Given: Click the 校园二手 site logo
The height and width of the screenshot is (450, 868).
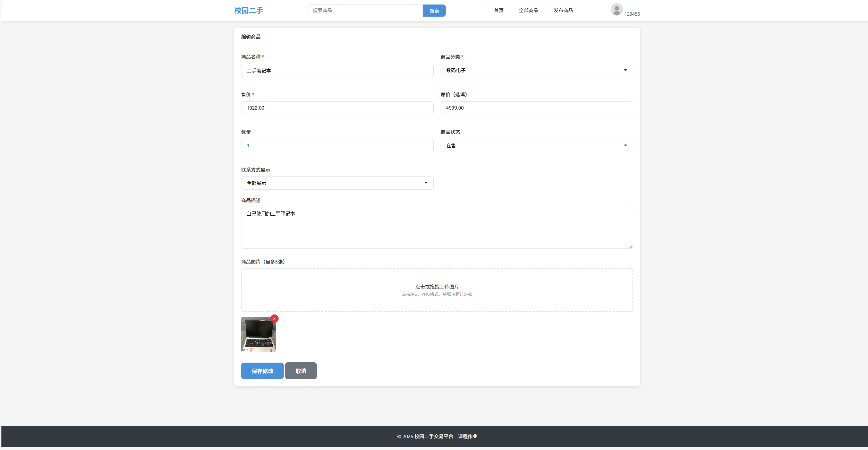Looking at the screenshot, I should [248, 10].
